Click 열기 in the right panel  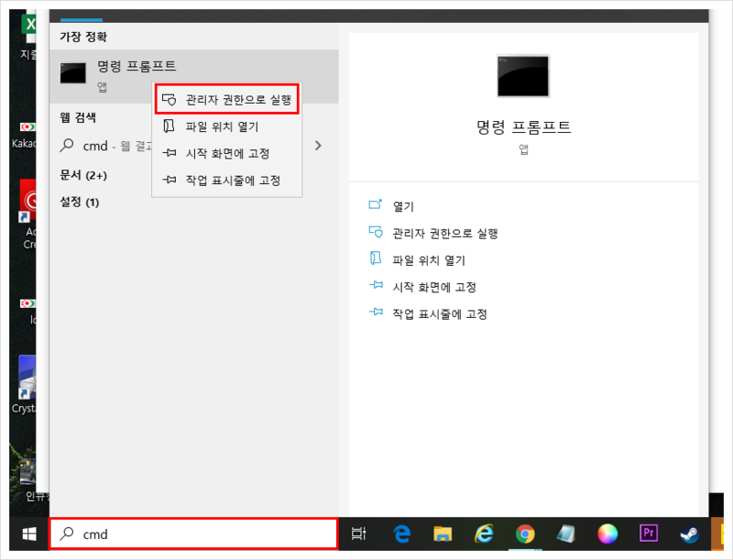403,206
